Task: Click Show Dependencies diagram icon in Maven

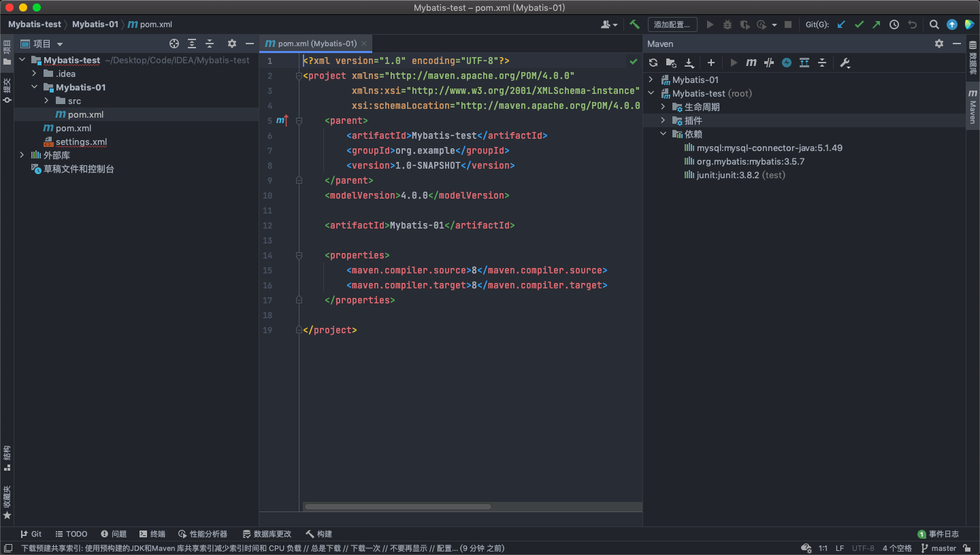Action: tap(804, 63)
